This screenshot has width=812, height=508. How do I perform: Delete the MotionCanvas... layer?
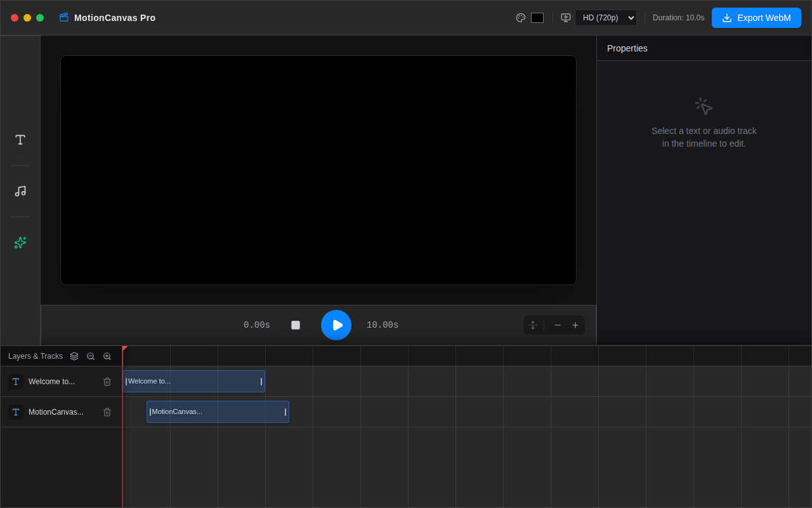(107, 412)
